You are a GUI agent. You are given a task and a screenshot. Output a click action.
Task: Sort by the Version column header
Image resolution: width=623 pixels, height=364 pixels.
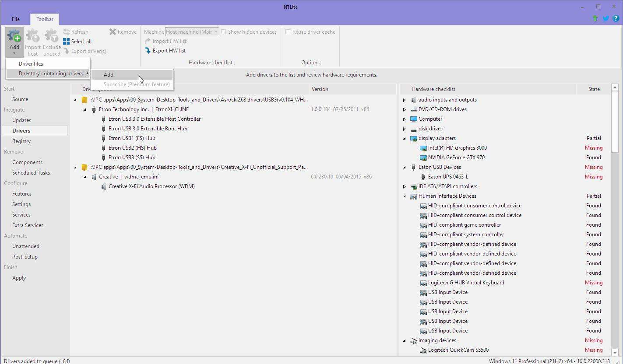point(352,89)
